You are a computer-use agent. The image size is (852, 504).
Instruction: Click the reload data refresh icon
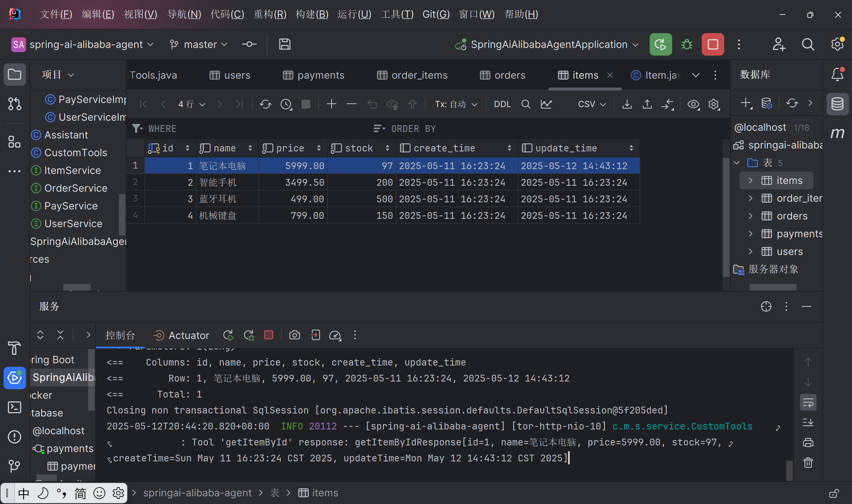(x=265, y=104)
